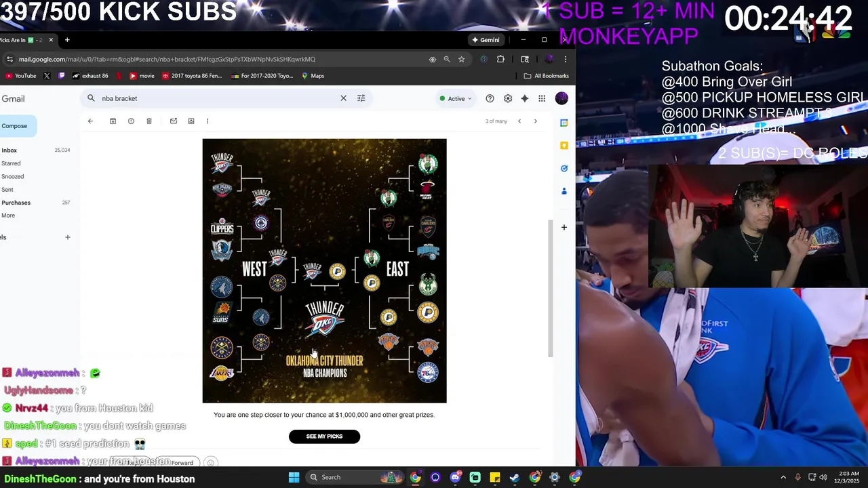
Task: Show the newer email with the left chevron
Action: [519, 121]
